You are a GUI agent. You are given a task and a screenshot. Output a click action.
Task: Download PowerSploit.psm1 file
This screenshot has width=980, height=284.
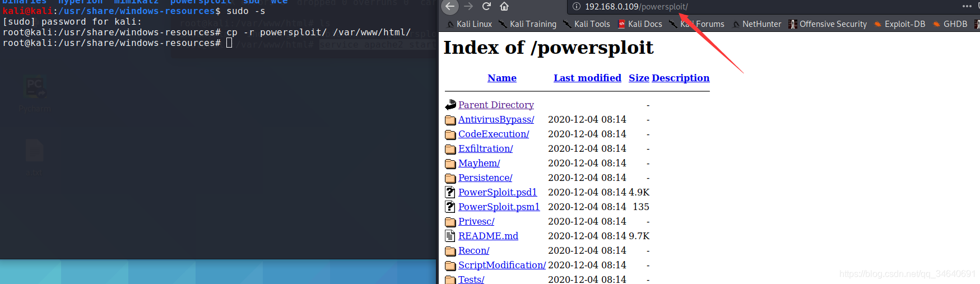(499, 207)
